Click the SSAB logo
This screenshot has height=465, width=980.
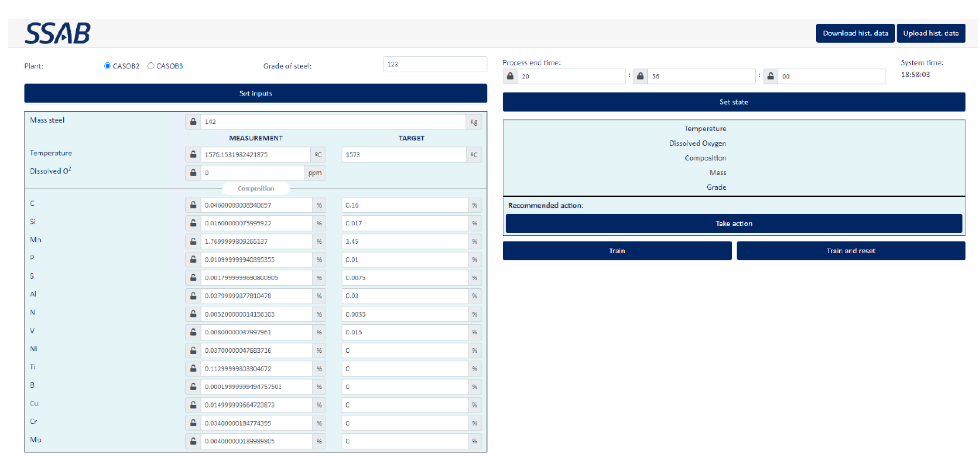pos(58,33)
